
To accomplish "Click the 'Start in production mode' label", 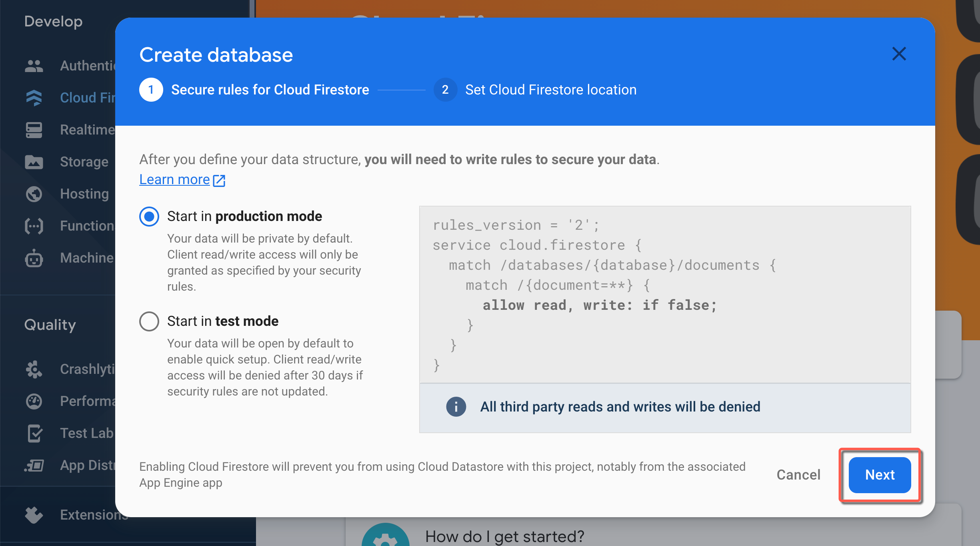I will pos(244,216).
